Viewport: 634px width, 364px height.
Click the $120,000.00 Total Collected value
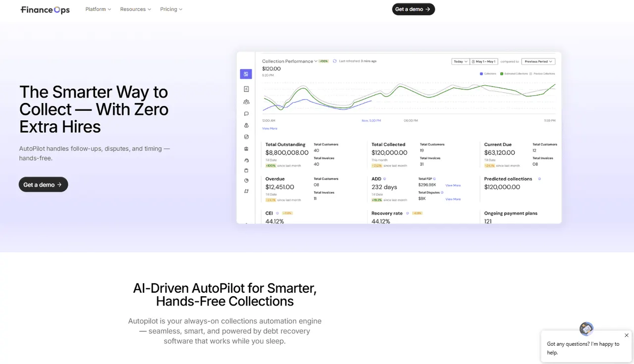tap(389, 153)
